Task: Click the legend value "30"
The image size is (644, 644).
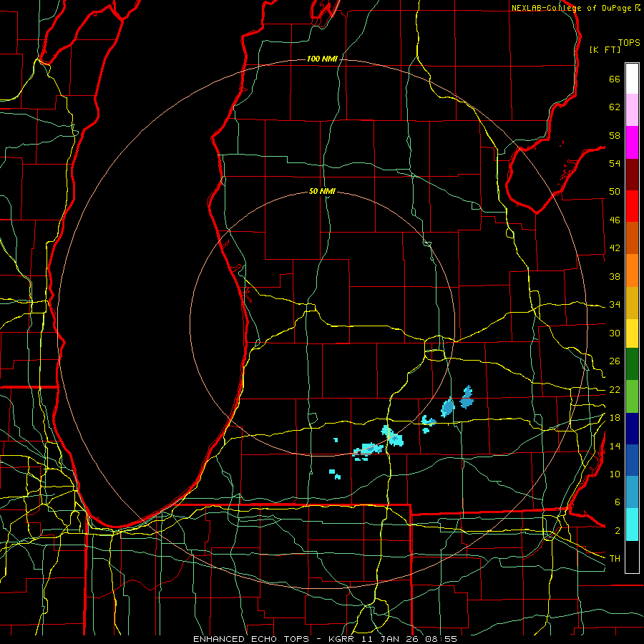Action: (x=615, y=333)
